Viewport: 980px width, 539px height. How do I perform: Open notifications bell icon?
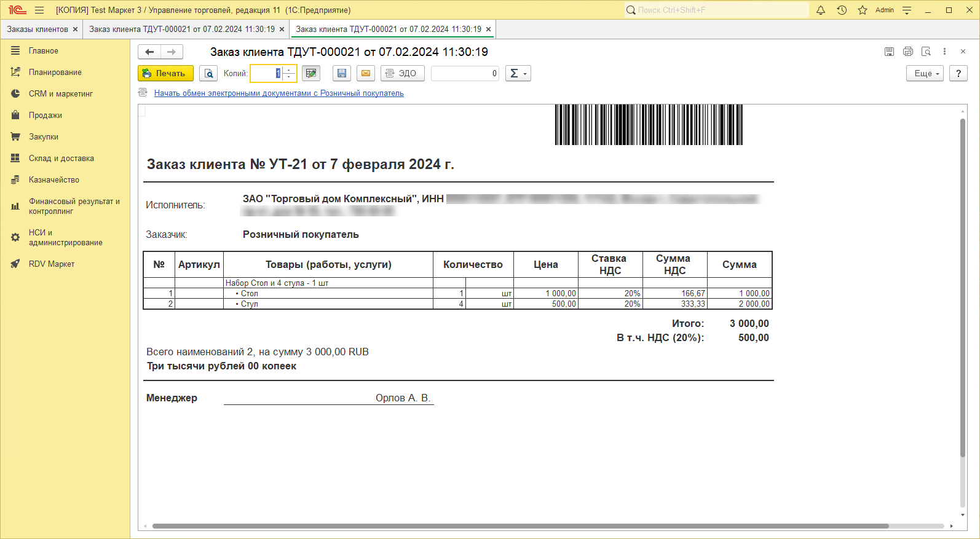(x=820, y=10)
